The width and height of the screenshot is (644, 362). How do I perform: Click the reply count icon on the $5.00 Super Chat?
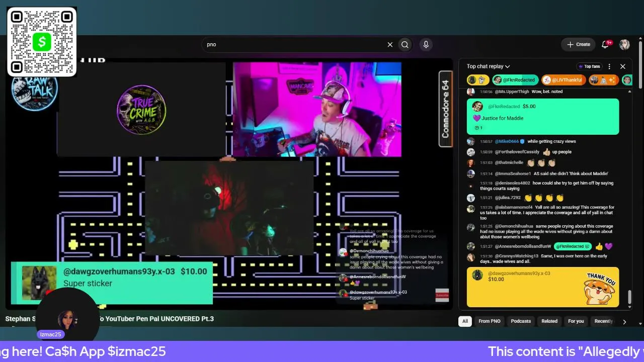point(478,128)
